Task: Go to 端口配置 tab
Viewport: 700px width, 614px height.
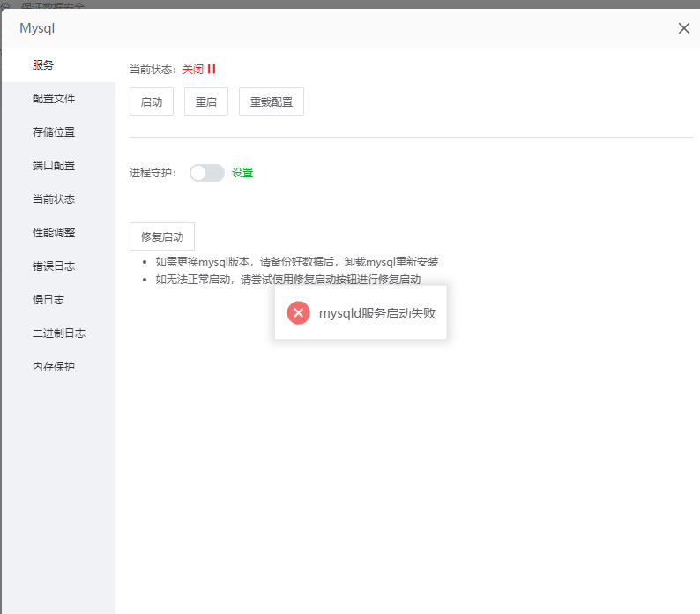Action: [58, 165]
